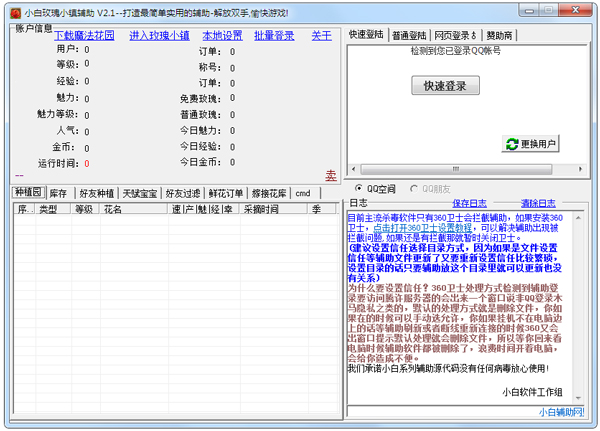Switch to the cmd tab
The height and width of the screenshot is (431, 600).
[303, 194]
